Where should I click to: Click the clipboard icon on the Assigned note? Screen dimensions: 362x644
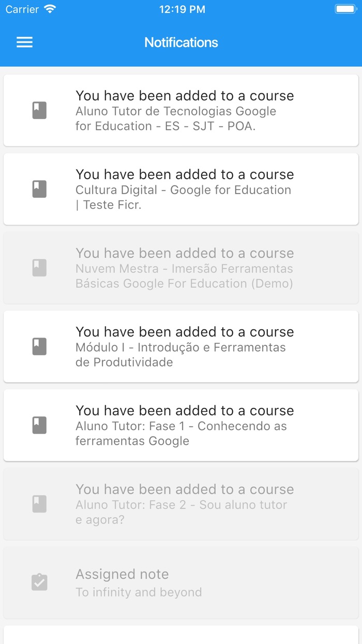[x=39, y=582]
